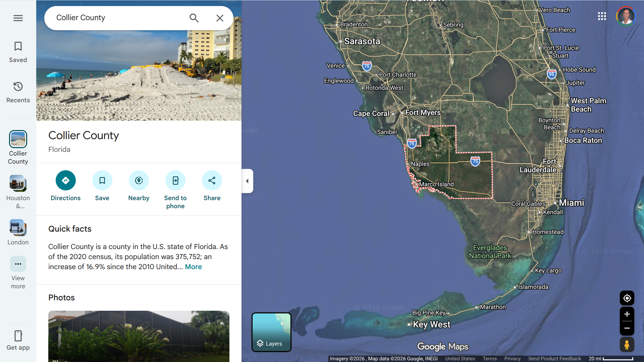Viewport: 644px width, 362px height.
Task: Share the Collier County location
Action: tap(212, 181)
